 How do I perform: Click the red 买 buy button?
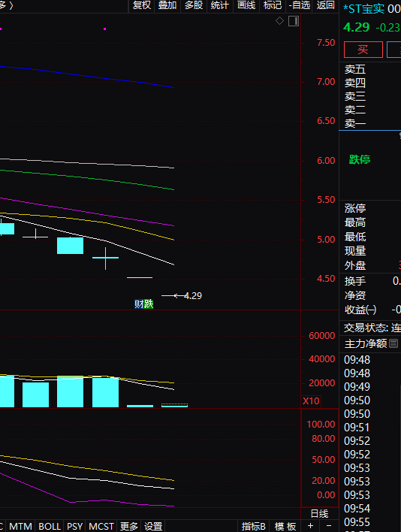click(363, 50)
